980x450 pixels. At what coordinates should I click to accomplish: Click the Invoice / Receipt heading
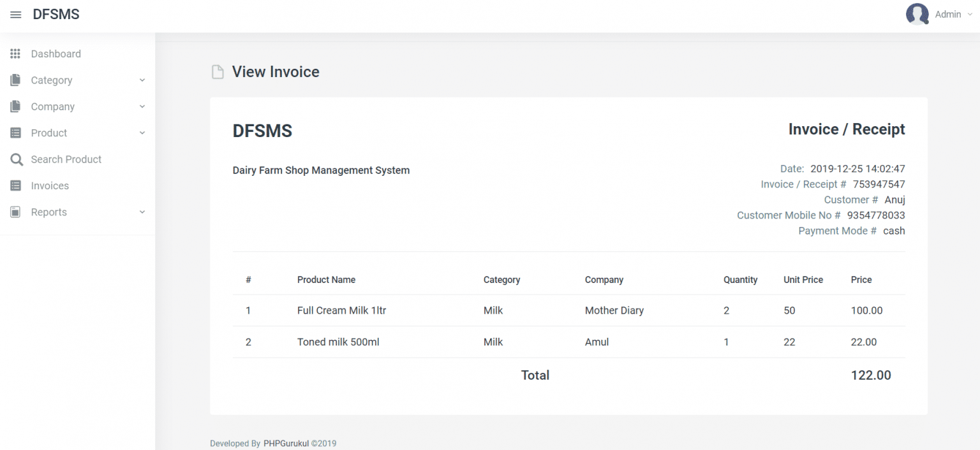847,129
